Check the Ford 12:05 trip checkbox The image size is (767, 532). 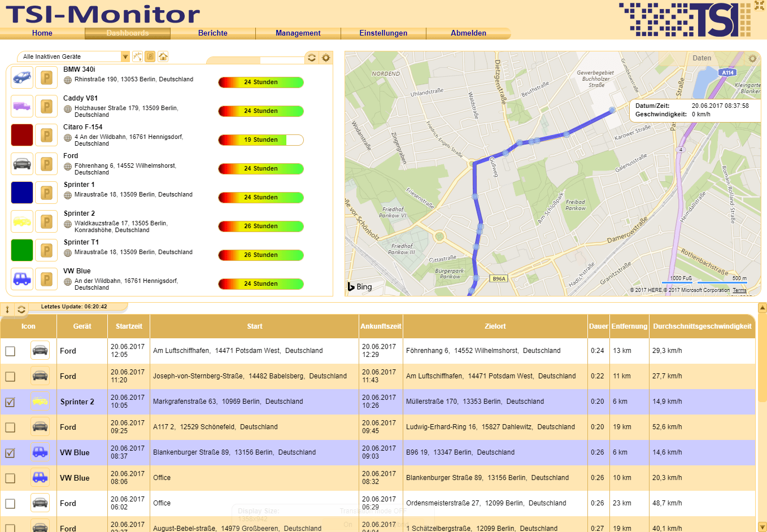click(10, 351)
